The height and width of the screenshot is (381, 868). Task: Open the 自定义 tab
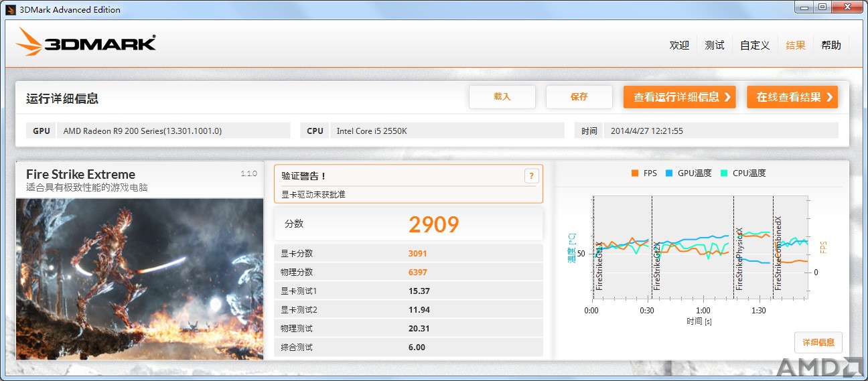coord(755,45)
